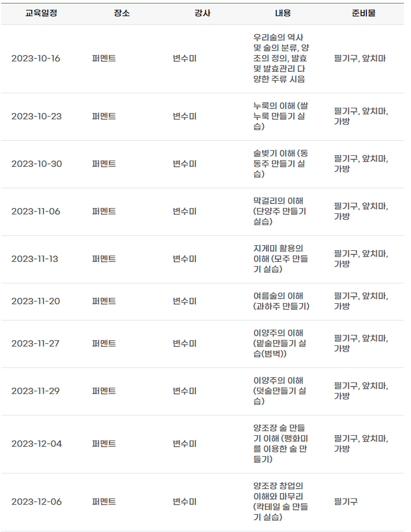
Task: Click the 여름술의 이해 content cell
Action: coord(281,301)
